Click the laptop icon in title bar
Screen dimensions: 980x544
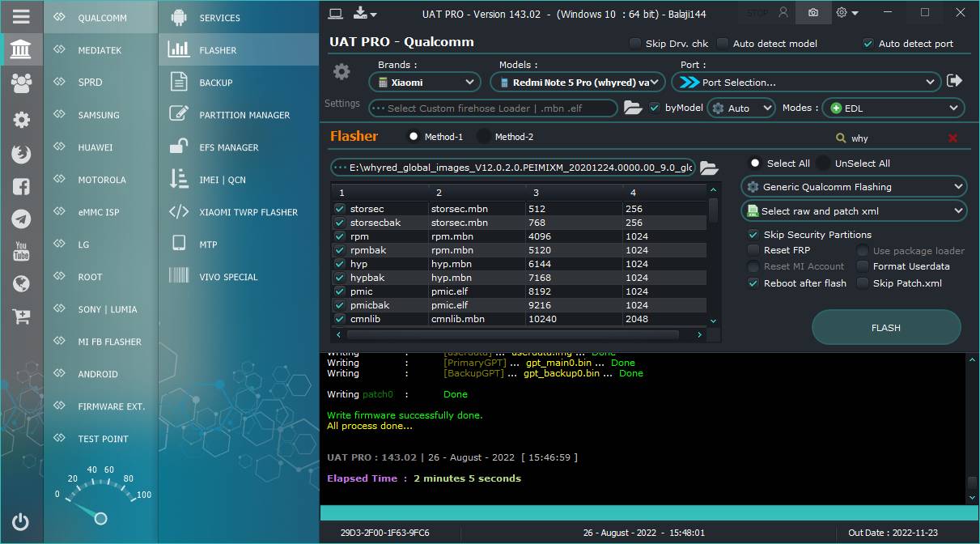(336, 13)
